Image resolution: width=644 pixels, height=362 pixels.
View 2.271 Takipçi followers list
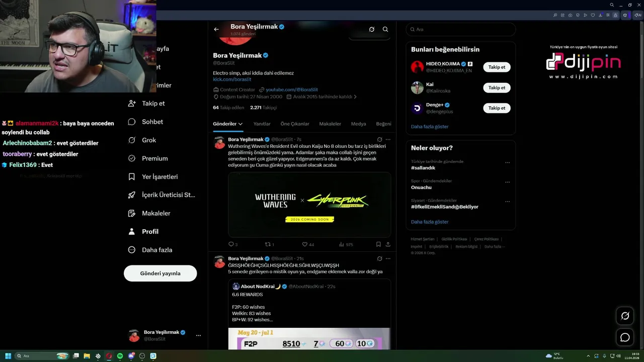(263, 108)
